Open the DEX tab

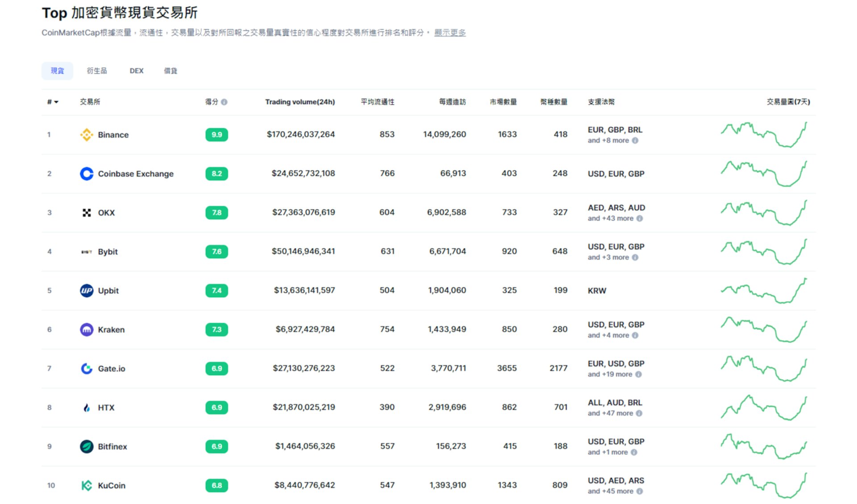[137, 70]
